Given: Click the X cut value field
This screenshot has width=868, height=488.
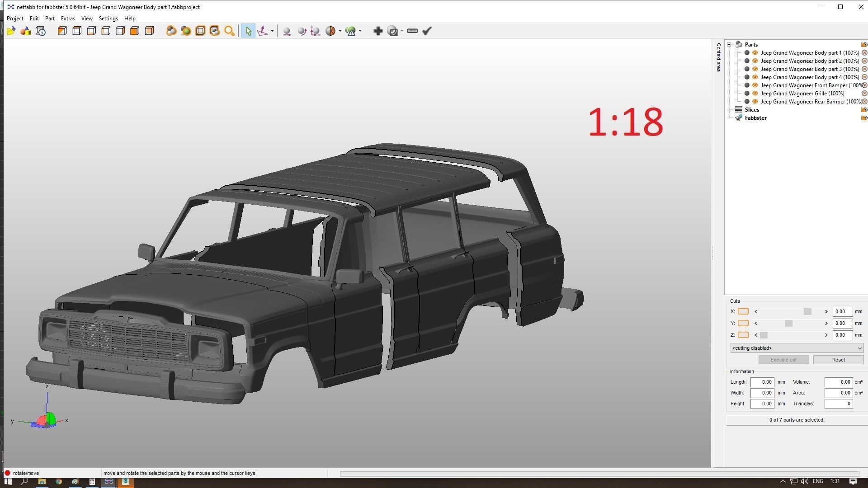Looking at the screenshot, I should tap(842, 311).
